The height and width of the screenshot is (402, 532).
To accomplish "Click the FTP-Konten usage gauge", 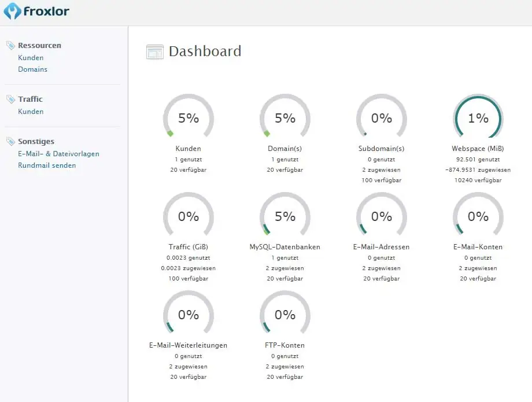I will pyautogui.click(x=285, y=315).
